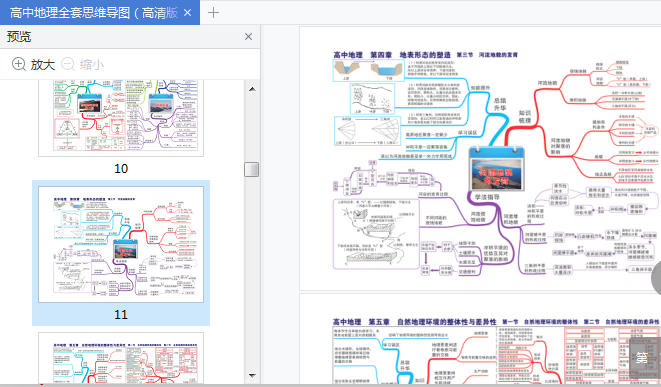This screenshot has width=661, height=387.
Task: Close the 预览 preview panel
Action: (248, 37)
